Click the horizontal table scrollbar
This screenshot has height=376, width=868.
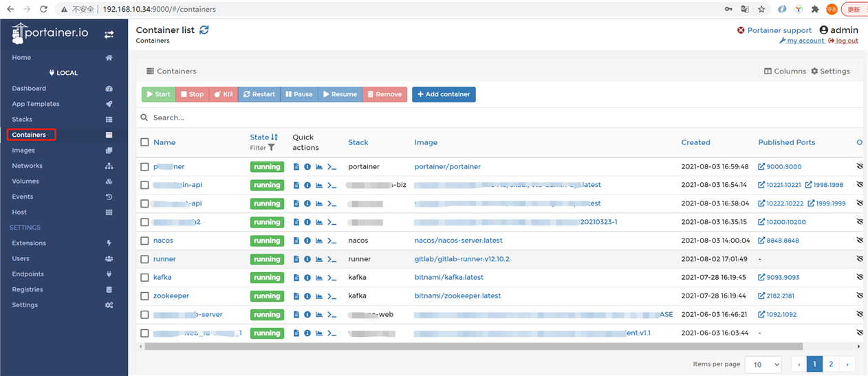[474, 346]
